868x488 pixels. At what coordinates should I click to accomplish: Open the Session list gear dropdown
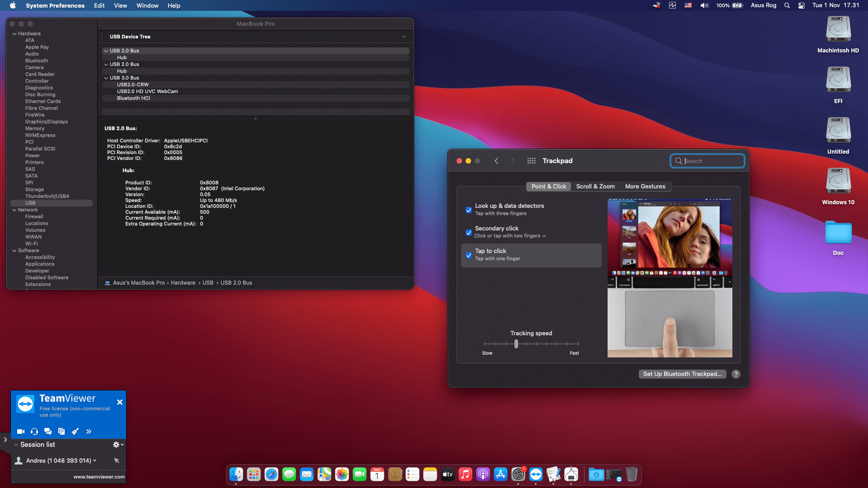click(x=118, y=445)
